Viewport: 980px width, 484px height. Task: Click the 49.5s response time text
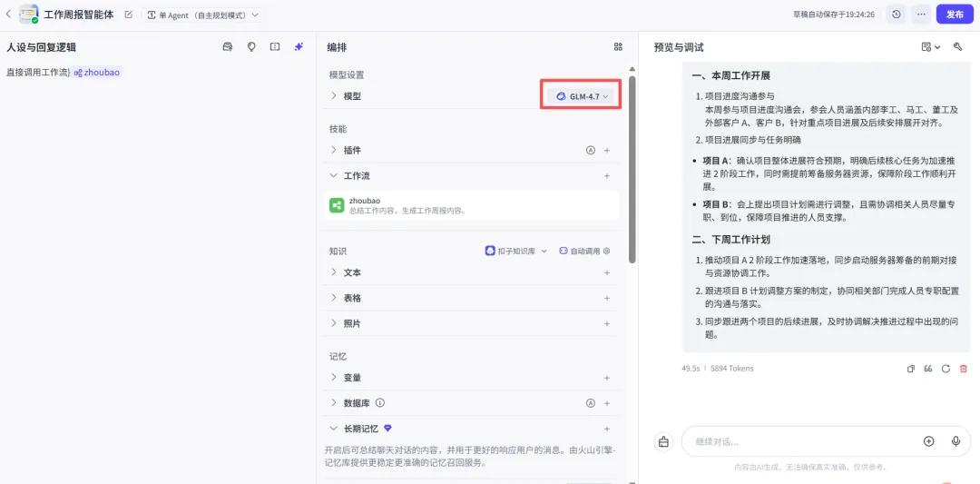(691, 369)
